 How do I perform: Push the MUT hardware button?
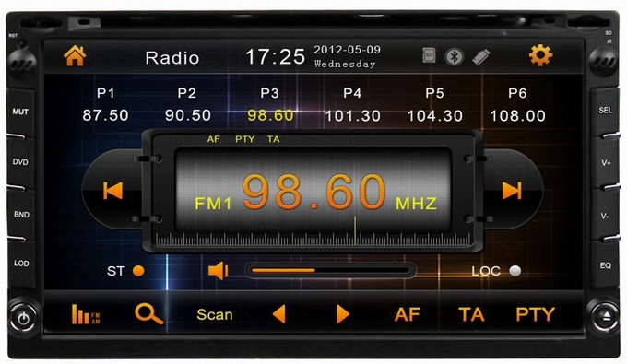coord(20,112)
